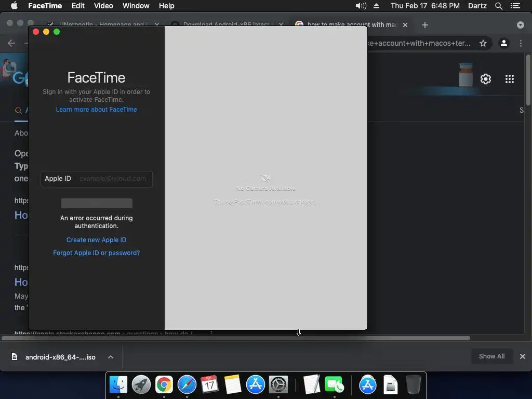Click the Dartz user name in menu bar
532x399 pixels.
[477, 6]
